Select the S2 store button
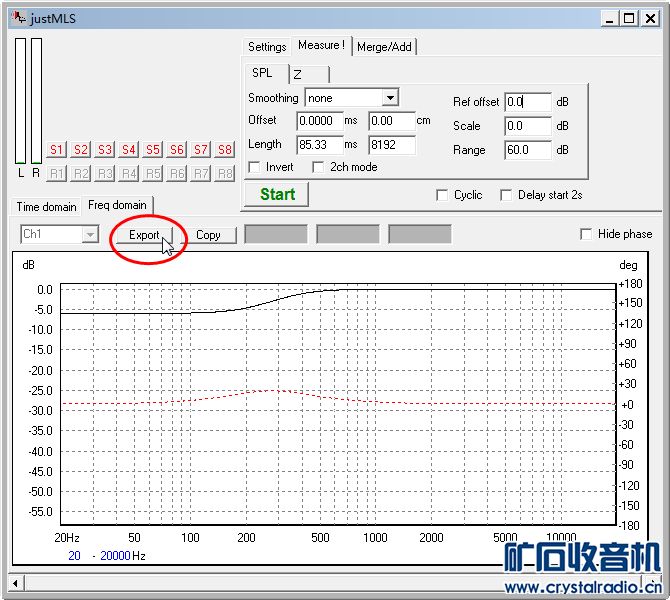670x600 pixels. point(81,150)
